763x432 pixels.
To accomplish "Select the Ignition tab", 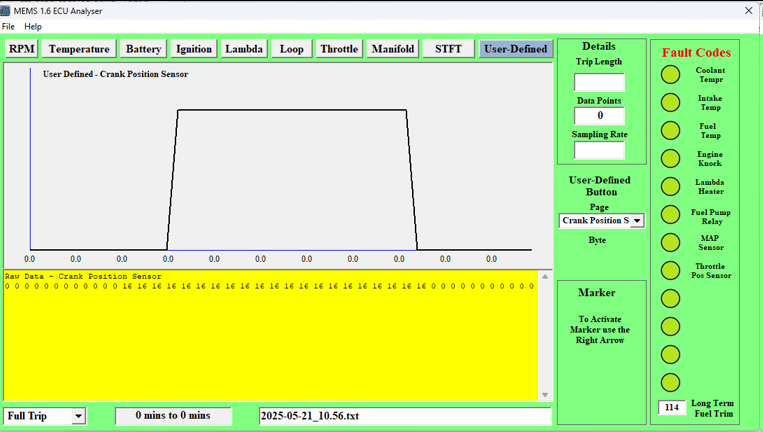I will [x=194, y=49].
